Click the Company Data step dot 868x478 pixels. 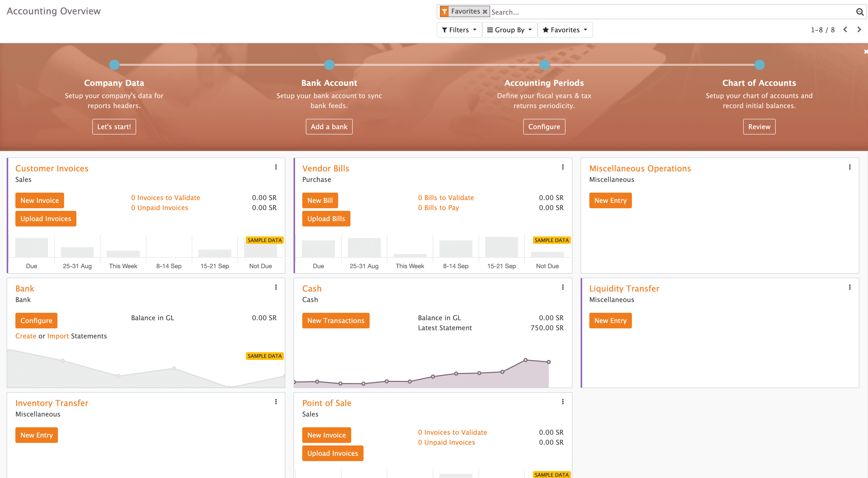coord(114,65)
